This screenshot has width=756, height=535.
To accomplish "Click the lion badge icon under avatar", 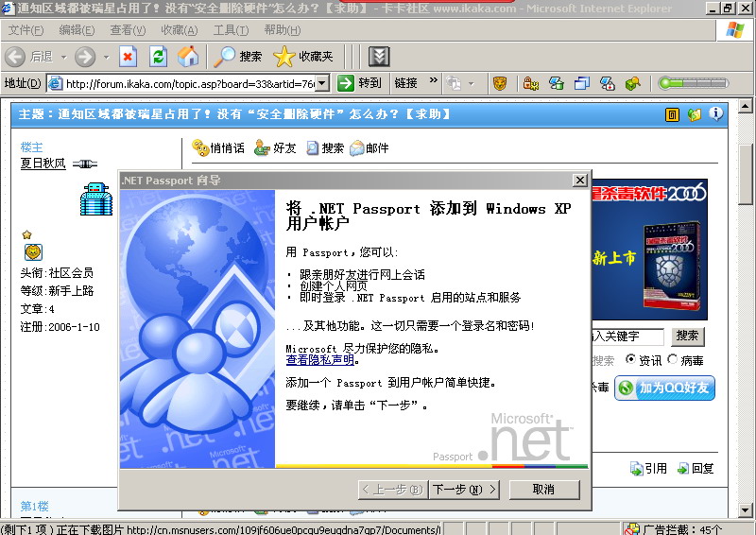I will (x=33, y=251).
